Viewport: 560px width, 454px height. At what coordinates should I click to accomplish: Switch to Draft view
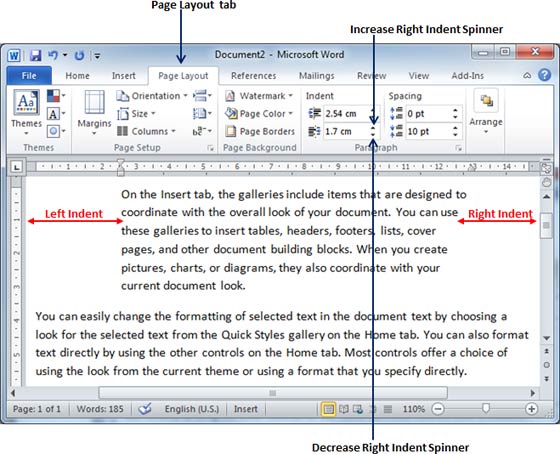click(x=388, y=409)
